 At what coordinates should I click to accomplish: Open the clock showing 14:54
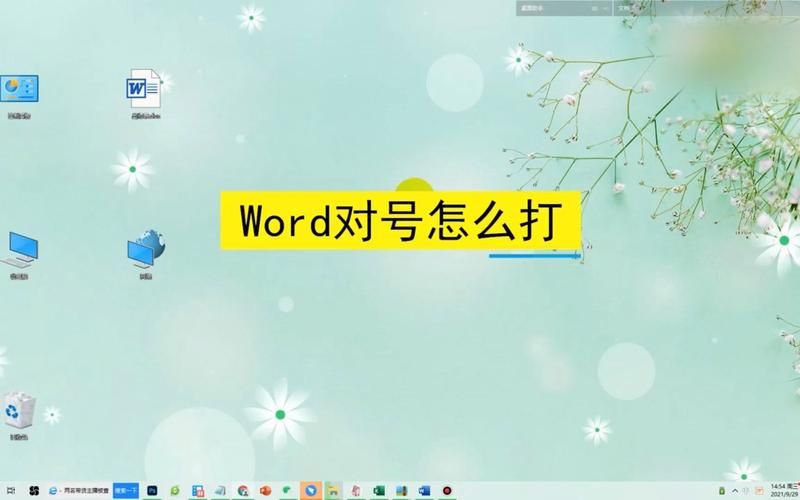pos(784,491)
